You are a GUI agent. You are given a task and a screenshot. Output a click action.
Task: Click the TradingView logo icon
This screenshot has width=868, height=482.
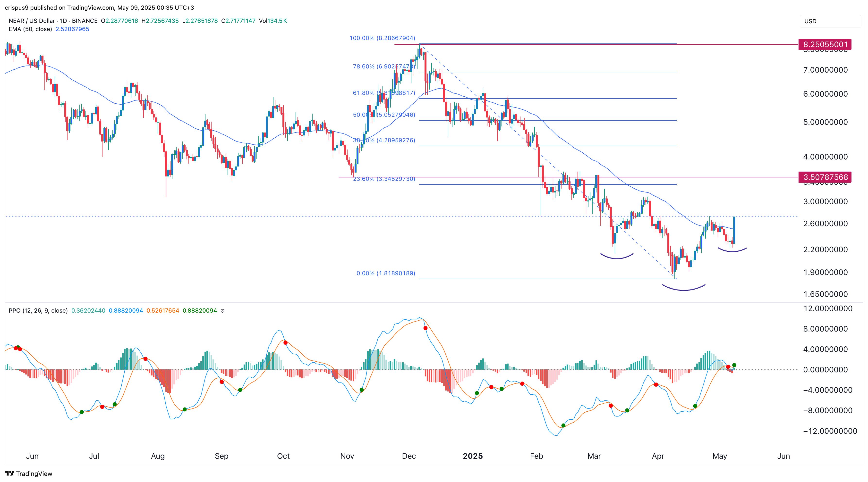click(9, 473)
